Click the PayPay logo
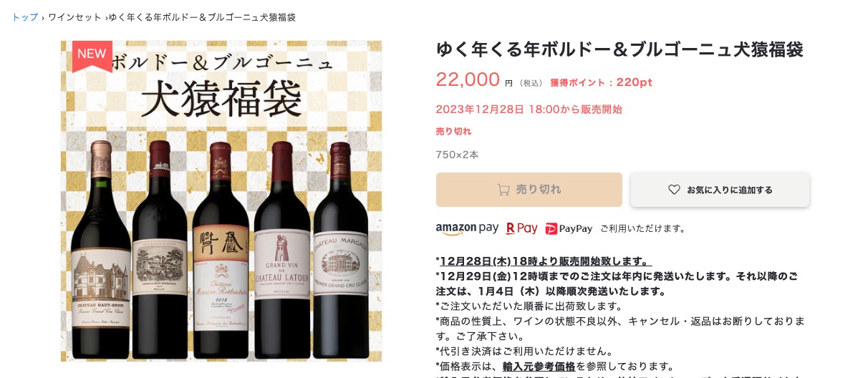868x378 pixels. coord(569,228)
